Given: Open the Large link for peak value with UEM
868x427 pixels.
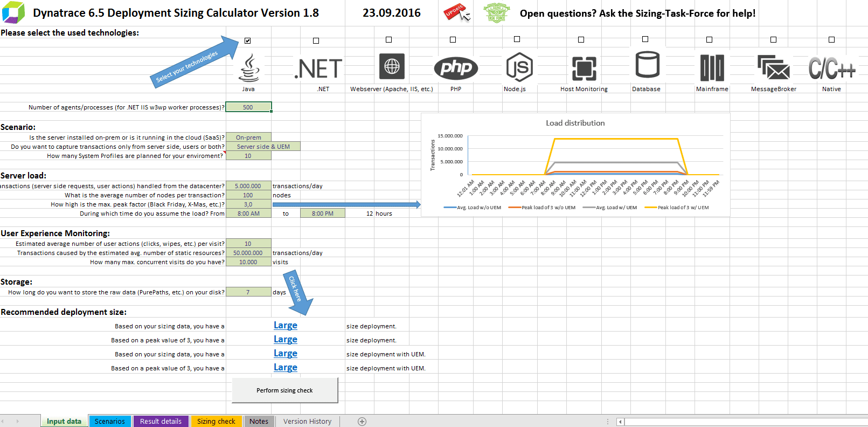Looking at the screenshot, I should pyautogui.click(x=286, y=367).
